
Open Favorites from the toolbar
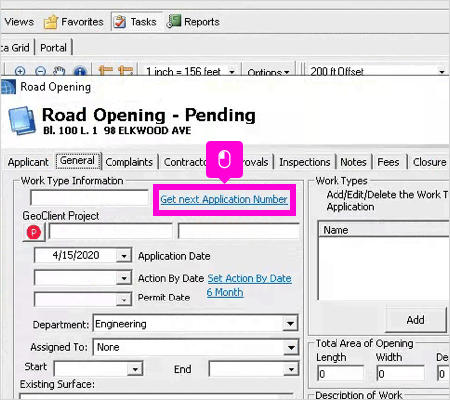(x=74, y=22)
